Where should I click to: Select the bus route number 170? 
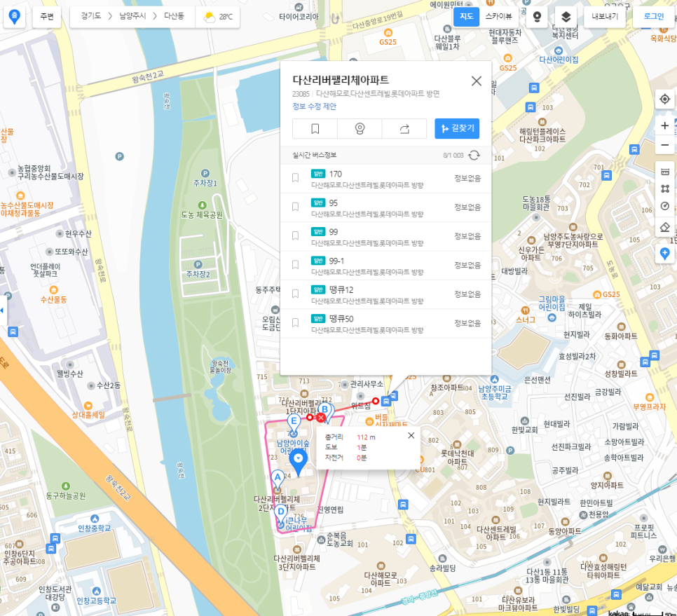(336, 174)
